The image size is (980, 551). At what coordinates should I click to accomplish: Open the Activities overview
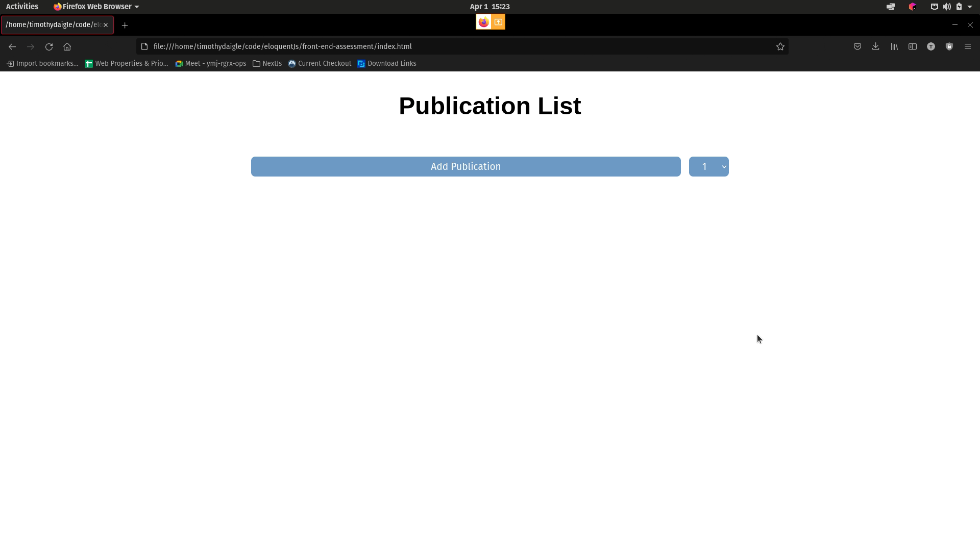click(x=22, y=7)
